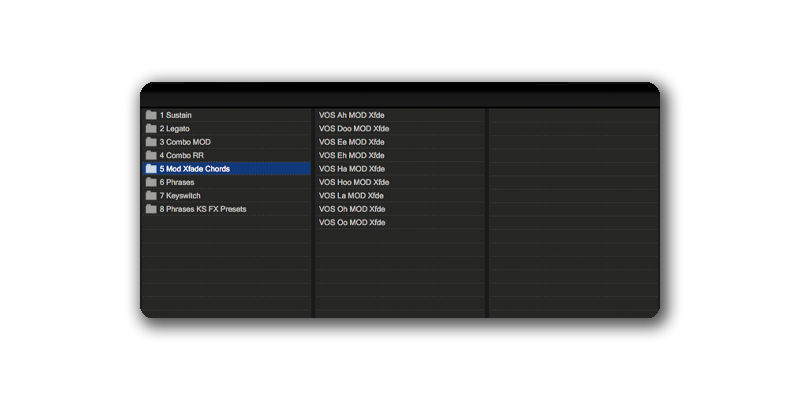Open the 6 Phrases folder icon
The height and width of the screenshot is (400, 800).
pyautogui.click(x=151, y=182)
